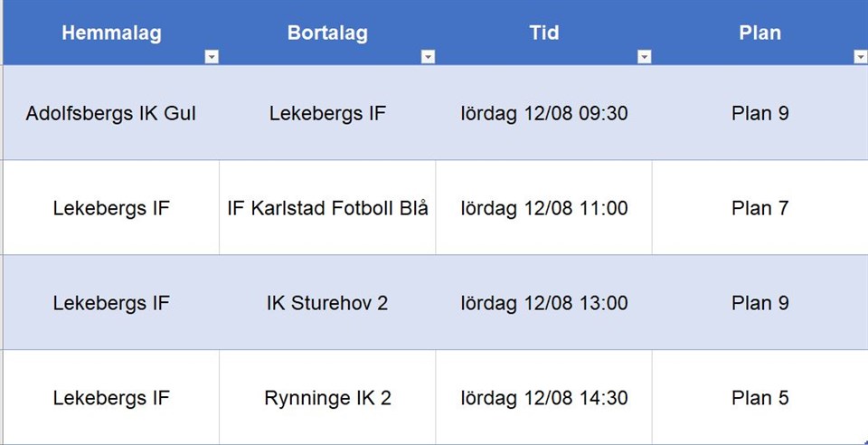The image size is (868, 445).
Task: Select the Tid header cell
Action: (543, 33)
